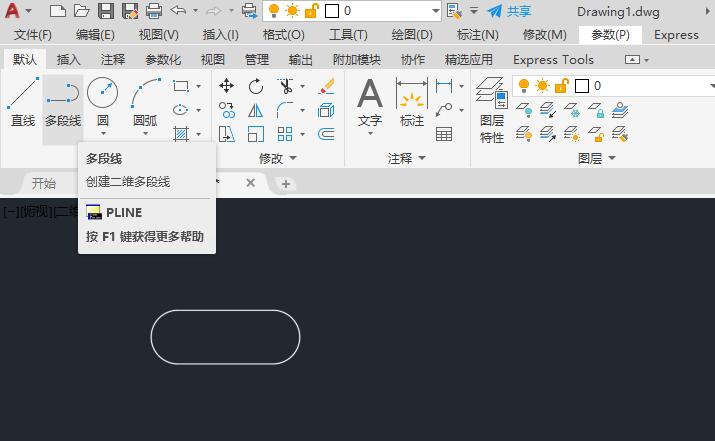This screenshot has height=441, width=715.
Task: Open the 参数(P) menu
Action: [x=610, y=35]
